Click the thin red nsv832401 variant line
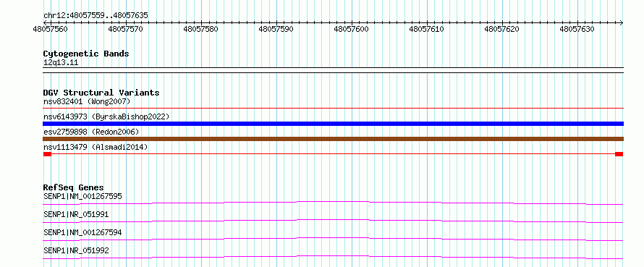The image size is (644, 267). (x=333, y=109)
